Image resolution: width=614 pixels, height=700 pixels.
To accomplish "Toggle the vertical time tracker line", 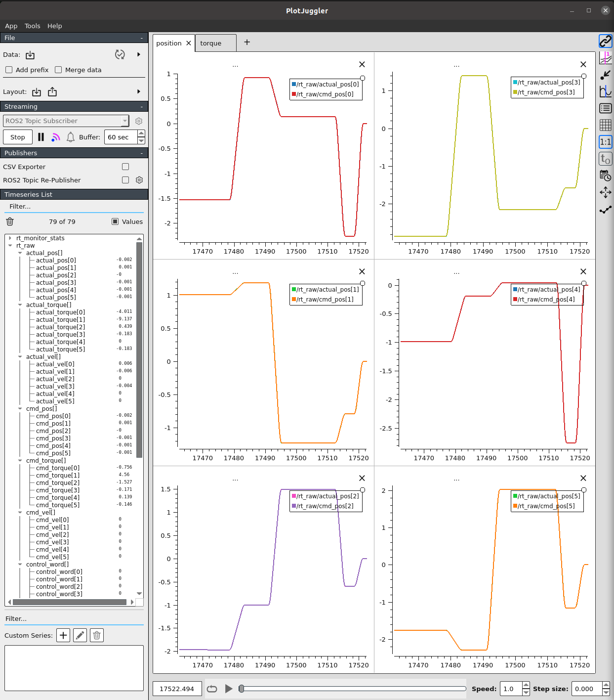I will [605, 58].
